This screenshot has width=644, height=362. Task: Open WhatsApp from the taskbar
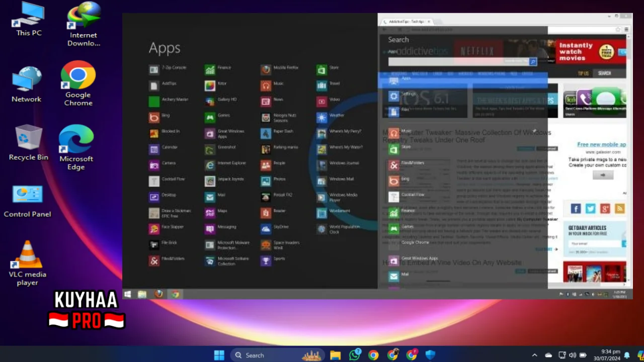[355, 355]
